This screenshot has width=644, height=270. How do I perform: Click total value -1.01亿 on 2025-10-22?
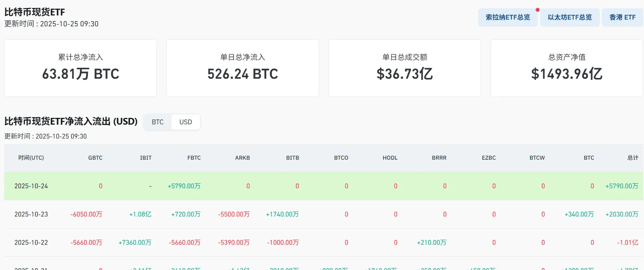[x=627, y=243]
